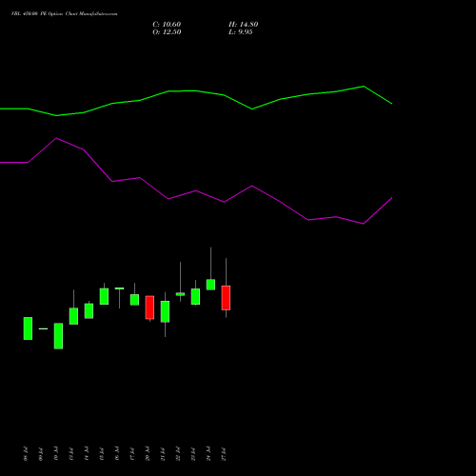The width and height of the screenshot is (476, 476).
Task: Select the green candle above 24 Jul
Action: pyautogui.click(x=210, y=285)
